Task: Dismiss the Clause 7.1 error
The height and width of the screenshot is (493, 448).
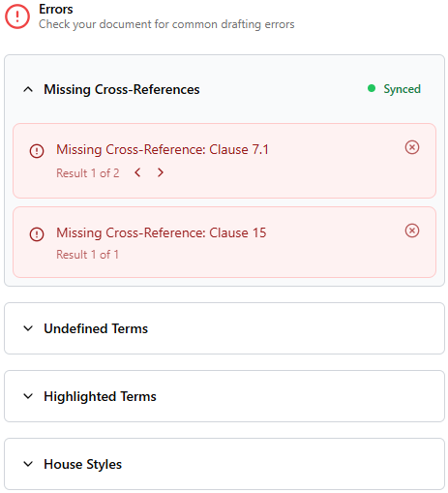Action: click(412, 147)
